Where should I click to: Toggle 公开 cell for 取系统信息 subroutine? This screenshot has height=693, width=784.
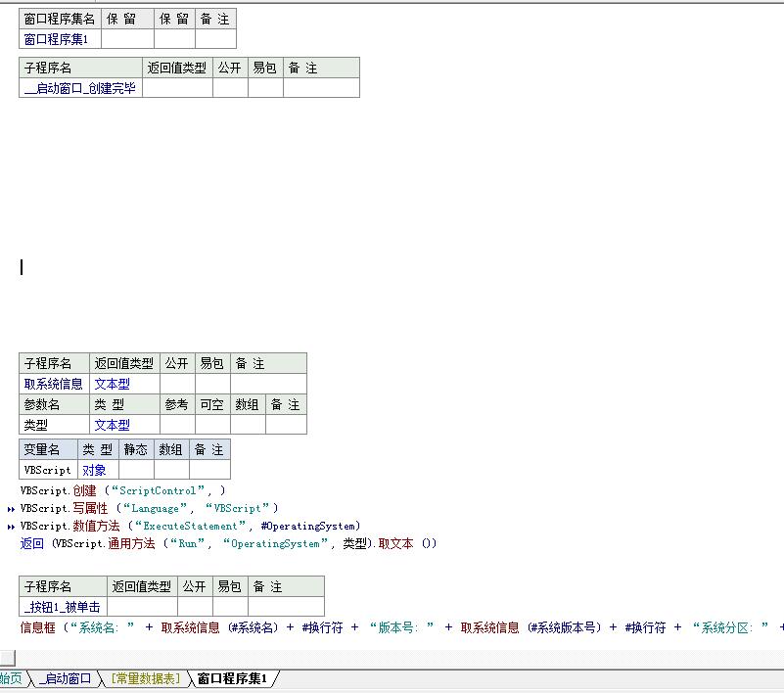(177, 384)
